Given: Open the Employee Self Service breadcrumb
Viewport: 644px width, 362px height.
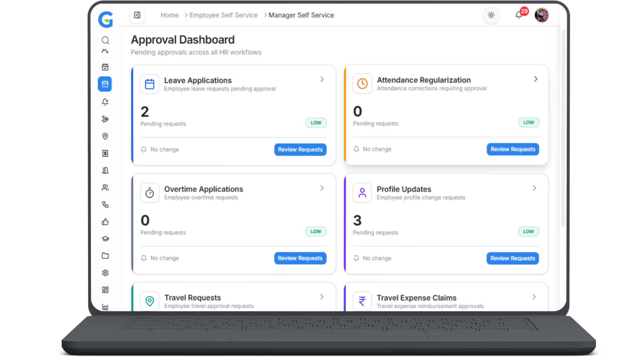Looking at the screenshot, I should coord(223,15).
